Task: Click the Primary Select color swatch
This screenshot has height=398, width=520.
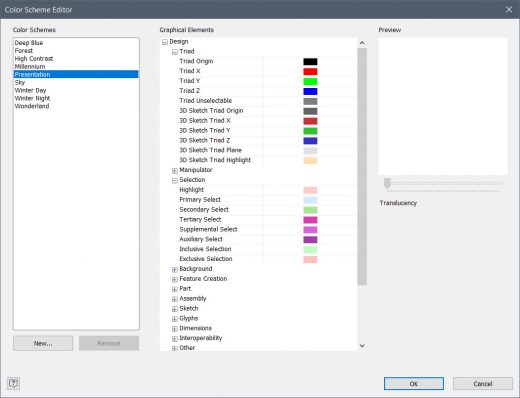Action: [310, 200]
